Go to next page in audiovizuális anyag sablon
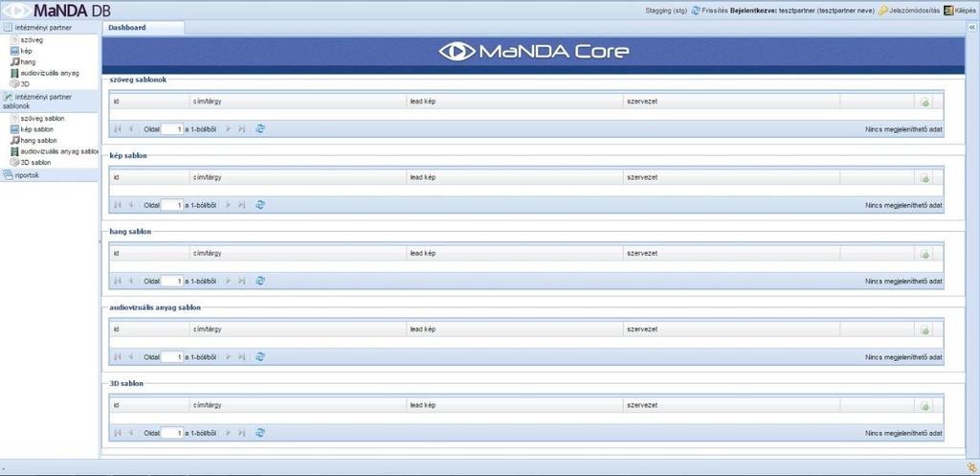 point(228,356)
